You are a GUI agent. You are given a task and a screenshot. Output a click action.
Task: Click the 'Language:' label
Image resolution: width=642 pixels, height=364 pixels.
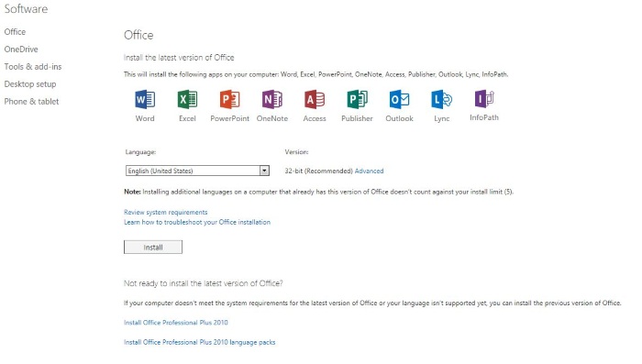tap(140, 152)
